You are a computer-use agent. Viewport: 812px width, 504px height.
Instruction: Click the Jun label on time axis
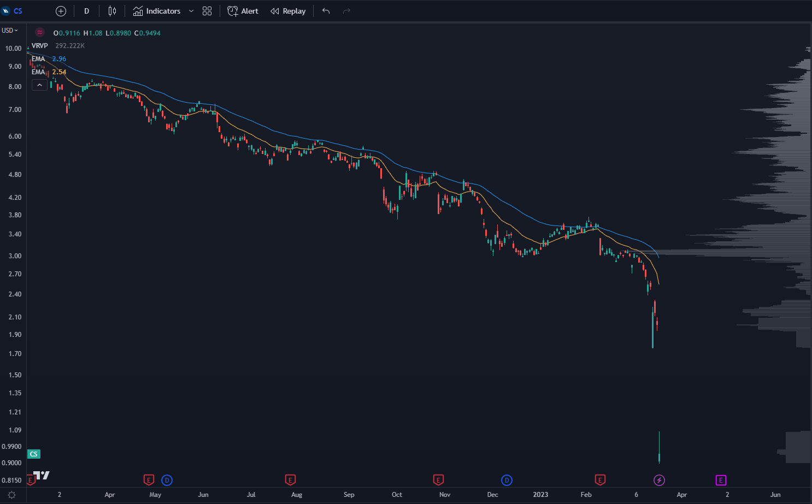pyautogui.click(x=203, y=495)
